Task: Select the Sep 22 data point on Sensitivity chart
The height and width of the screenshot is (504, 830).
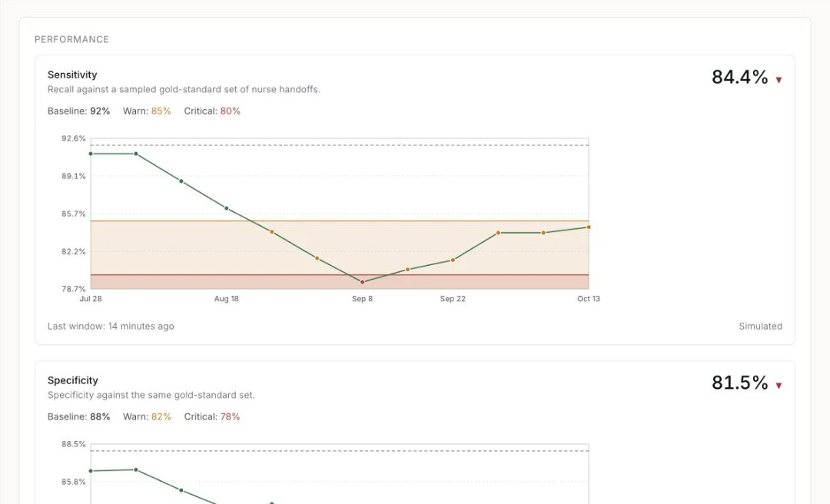Action: 453,260
